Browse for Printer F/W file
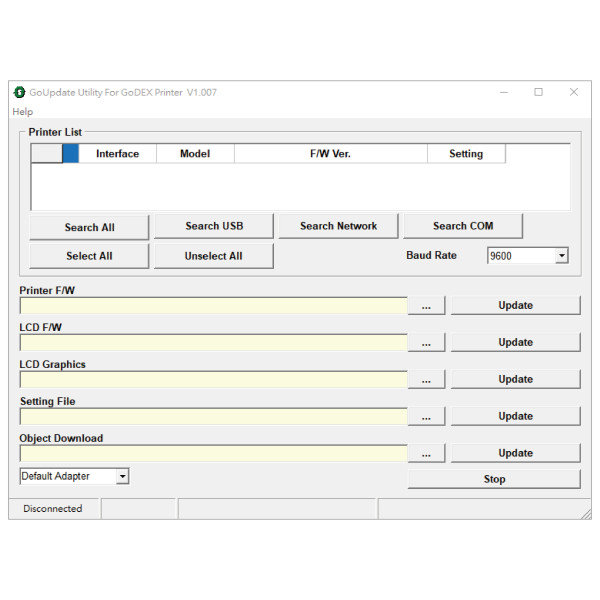 tap(426, 306)
